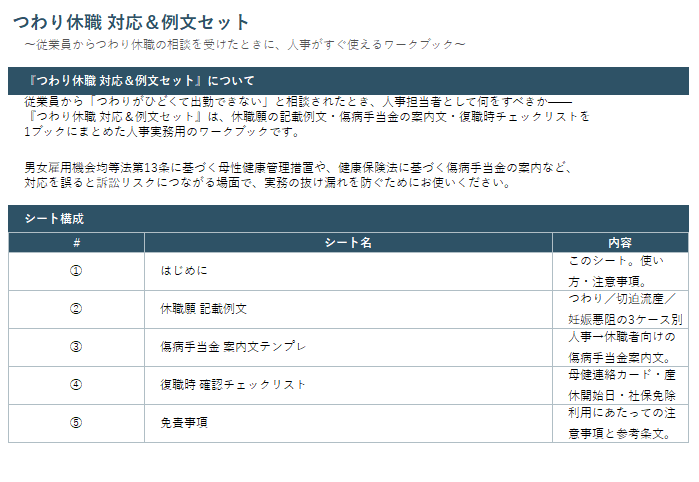
Task: Click the 内容 column header
Action: tap(620, 243)
